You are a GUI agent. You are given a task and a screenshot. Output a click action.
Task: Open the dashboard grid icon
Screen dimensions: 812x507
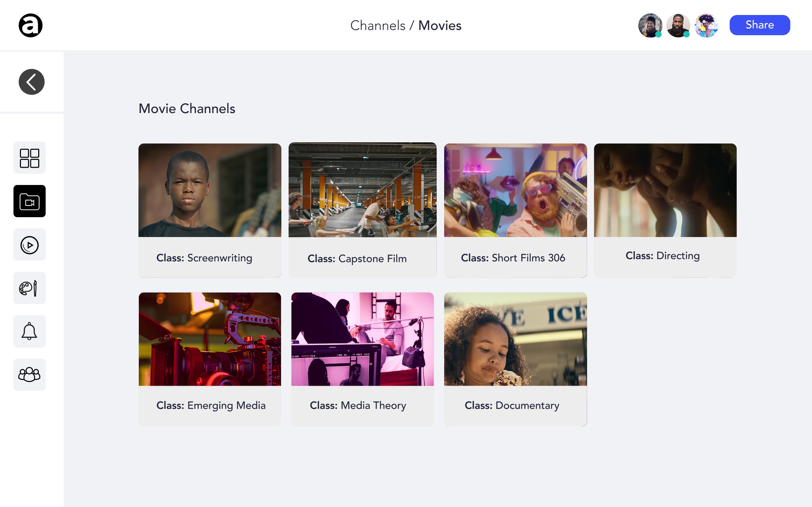tap(30, 158)
